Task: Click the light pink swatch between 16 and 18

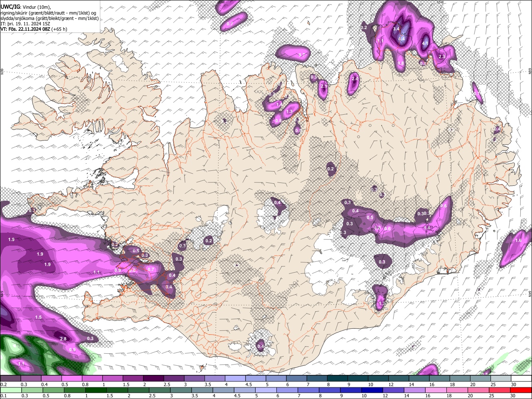Action: [436, 390]
